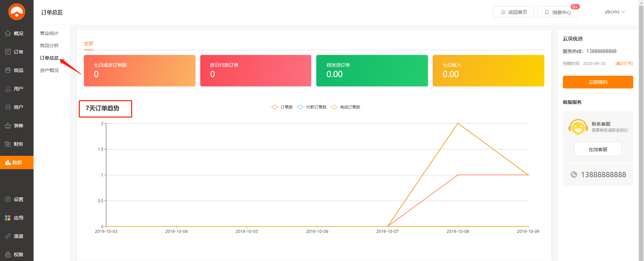644x261 pixels.
Task: Toggle the 付款订单数 legend series
Action: tap(312, 107)
